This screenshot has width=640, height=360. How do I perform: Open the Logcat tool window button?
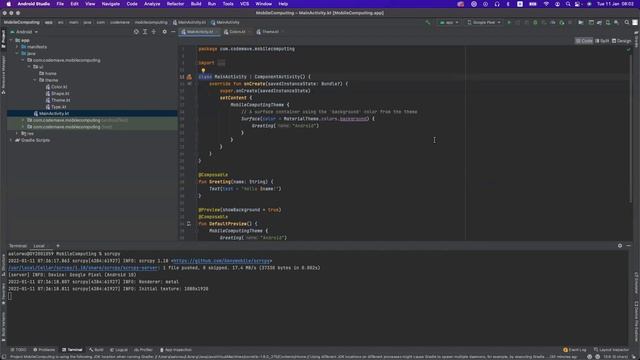tap(119, 350)
